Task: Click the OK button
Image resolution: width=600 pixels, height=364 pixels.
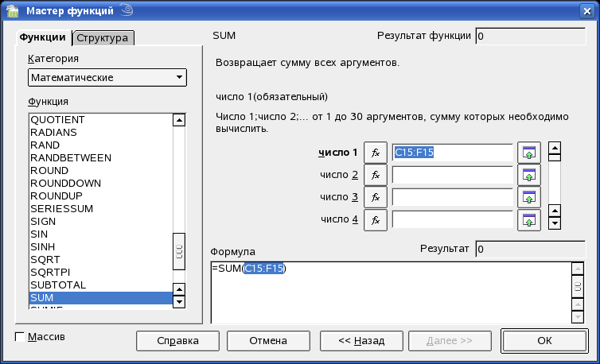Action: pos(544,340)
